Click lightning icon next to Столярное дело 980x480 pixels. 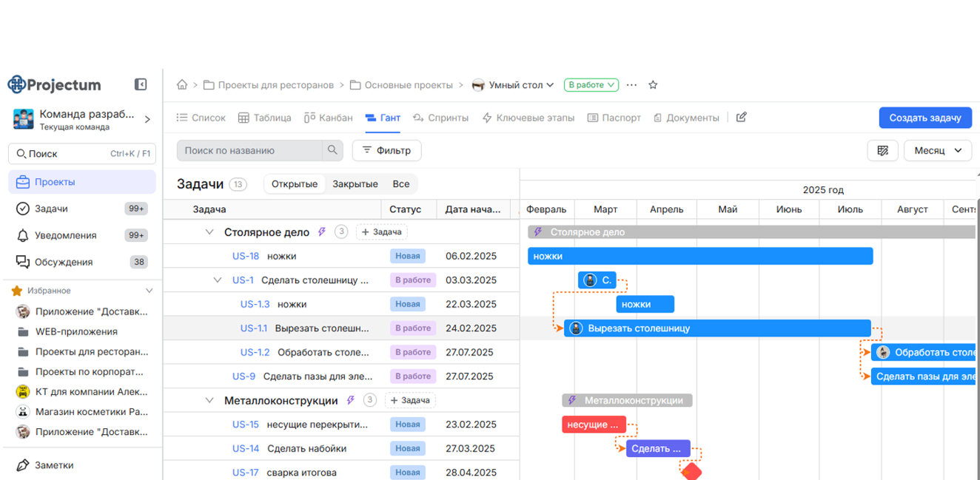click(x=322, y=232)
